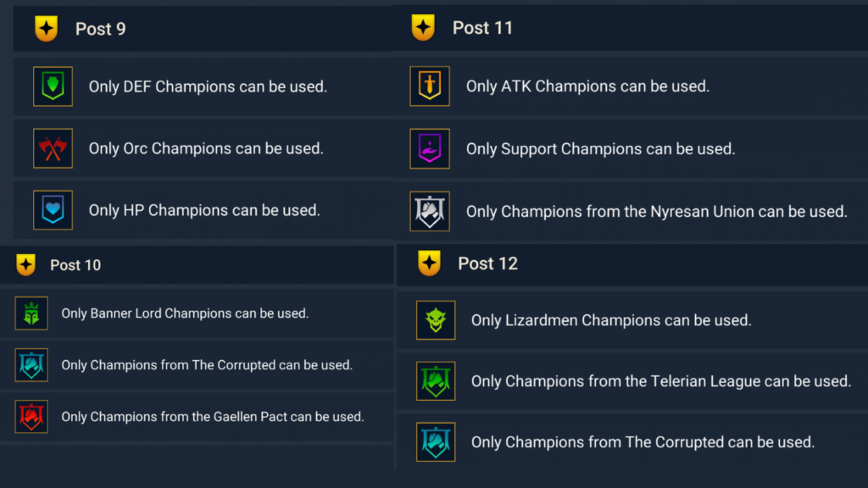Open the Post 12 header
Image resolution: width=868 pixels, height=488 pixels.
487,263
